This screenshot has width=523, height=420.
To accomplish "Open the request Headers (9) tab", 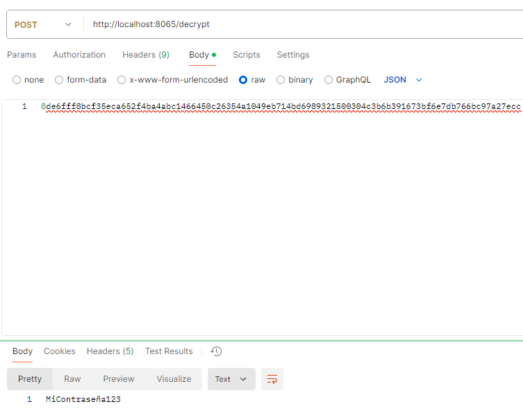I will coord(146,55).
